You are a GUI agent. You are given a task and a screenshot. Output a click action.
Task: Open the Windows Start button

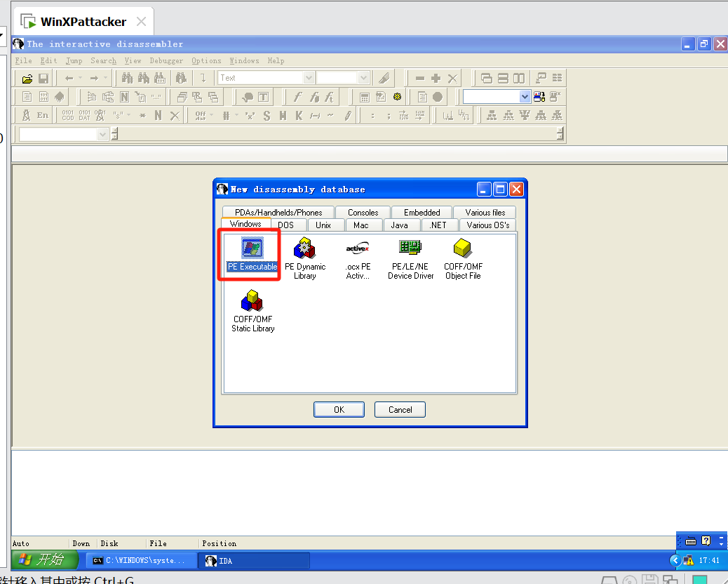tap(45, 559)
